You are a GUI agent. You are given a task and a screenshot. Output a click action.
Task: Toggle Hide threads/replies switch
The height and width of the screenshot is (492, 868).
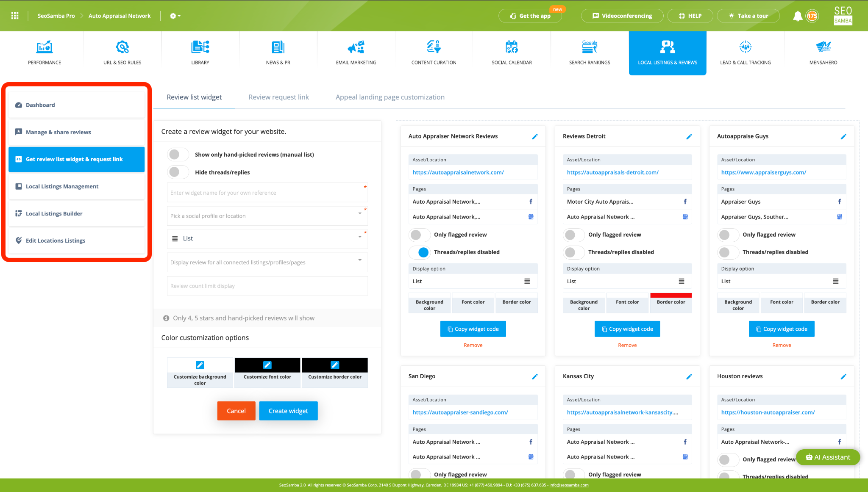178,172
